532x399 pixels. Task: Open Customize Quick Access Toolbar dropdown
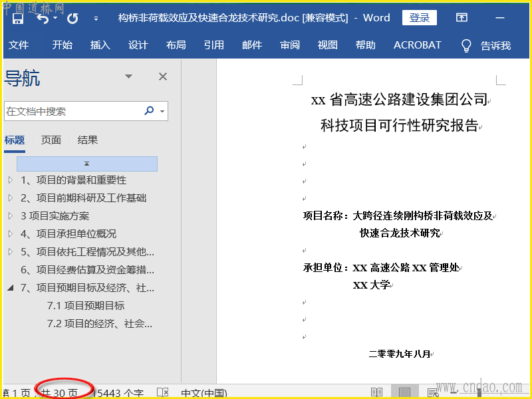(96, 19)
